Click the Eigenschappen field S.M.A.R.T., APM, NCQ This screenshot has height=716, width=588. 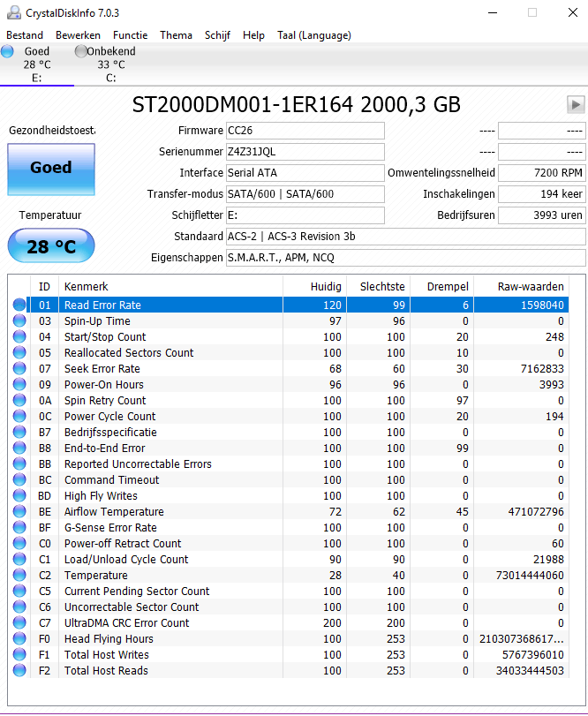click(406, 258)
